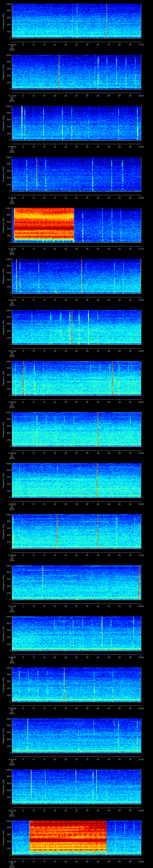Click the red line near second 47 in the 9:23:00 spectrogram
This screenshot has width=153, height=868.
click(x=112, y=378)
